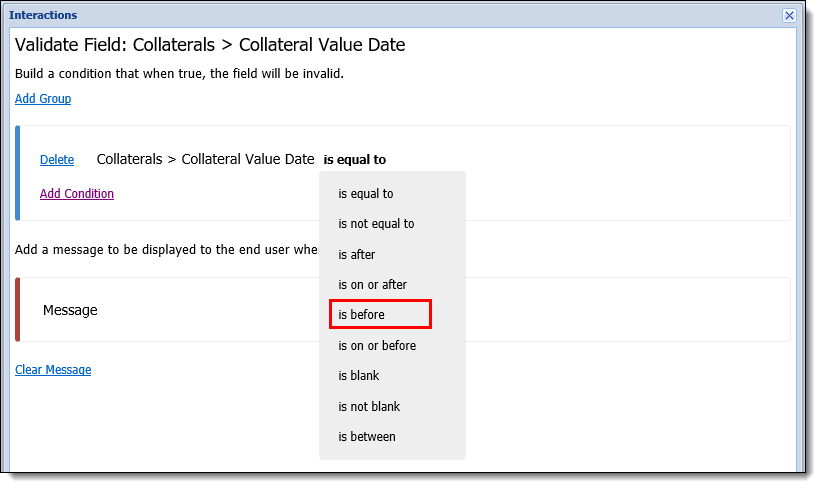The width and height of the screenshot is (821, 488).
Task: Choose the 'is between' operator
Action: pyautogui.click(x=367, y=437)
